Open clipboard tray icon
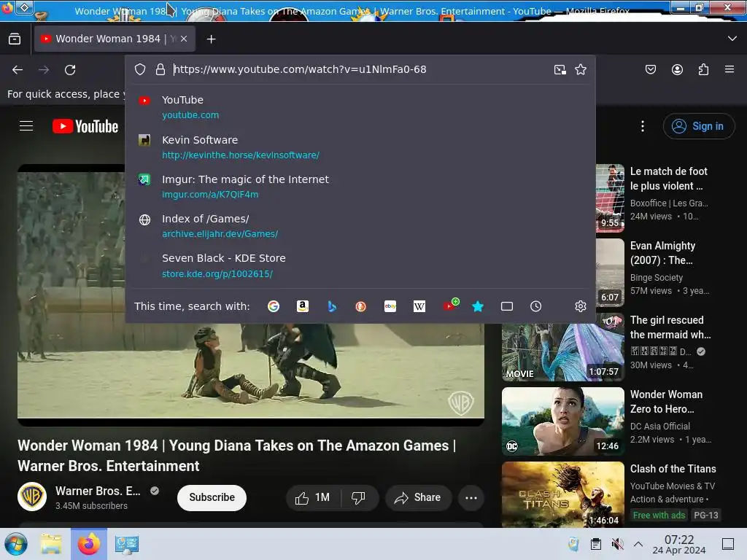 pyautogui.click(x=595, y=544)
